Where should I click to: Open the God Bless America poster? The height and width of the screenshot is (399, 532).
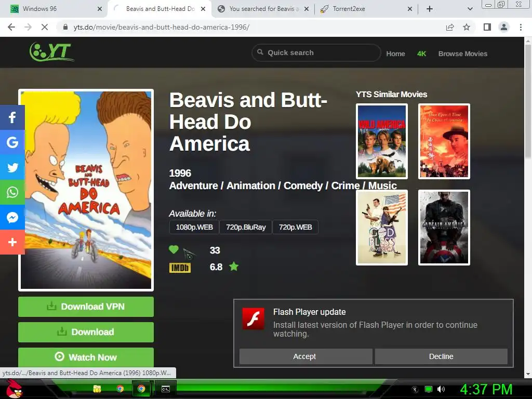(382, 228)
